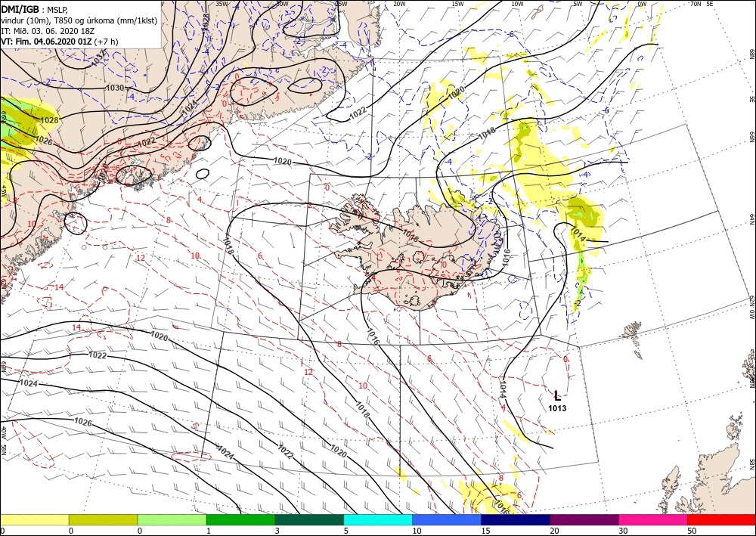This screenshot has height=536, width=756.
Task: Click the '5W' longitude label at top
Action: pos(578,4)
